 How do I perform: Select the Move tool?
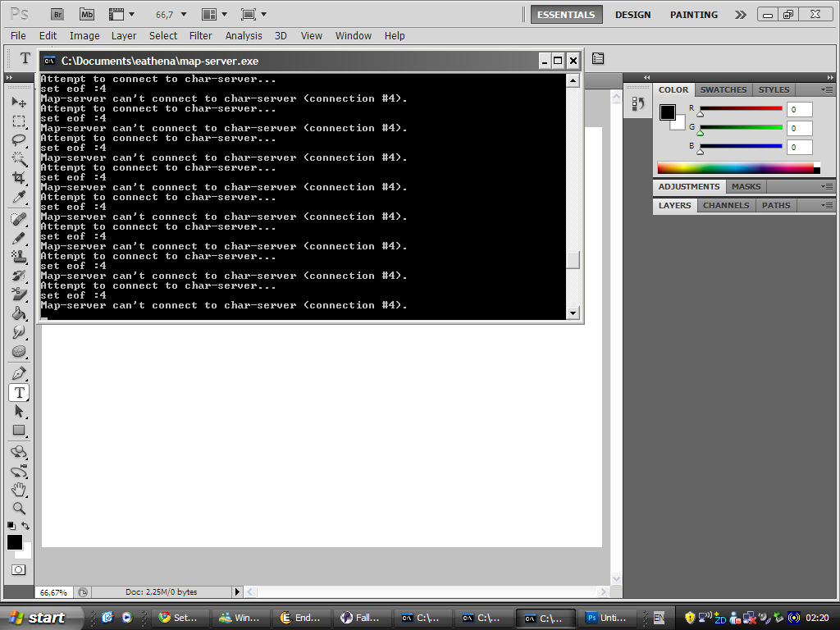pyautogui.click(x=19, y=102)
